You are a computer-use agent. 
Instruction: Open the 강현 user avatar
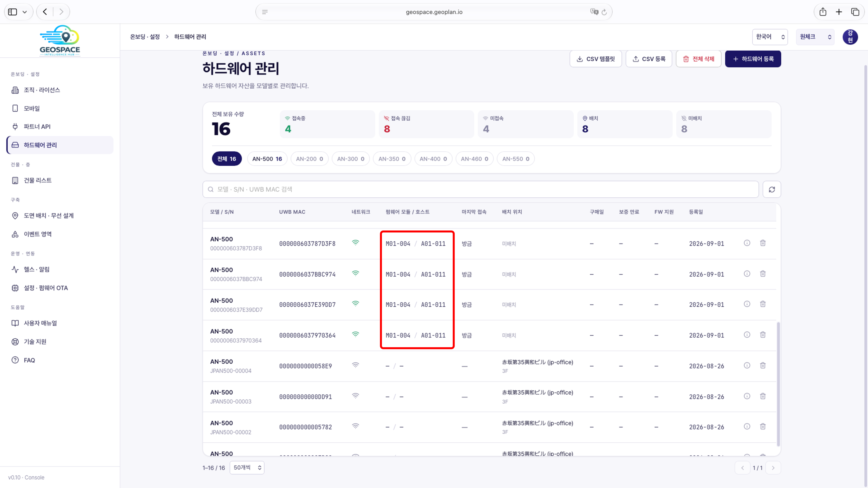[x=850, y=37]
